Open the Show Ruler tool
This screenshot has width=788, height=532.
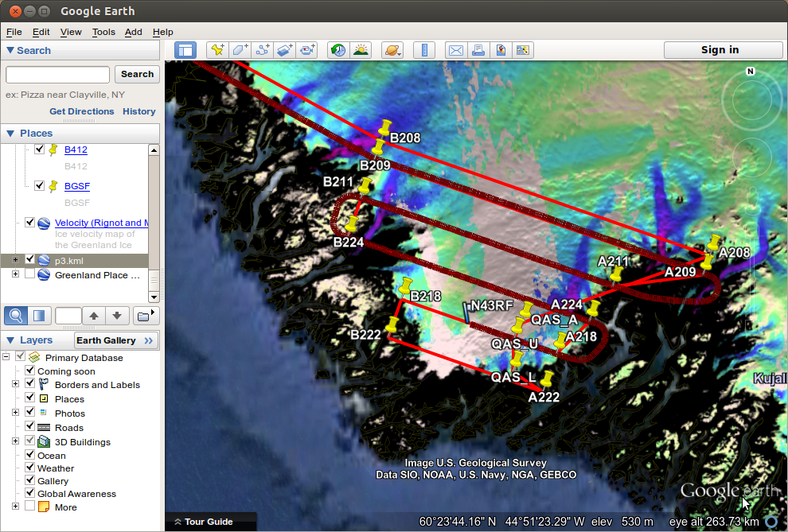point(424,49)
